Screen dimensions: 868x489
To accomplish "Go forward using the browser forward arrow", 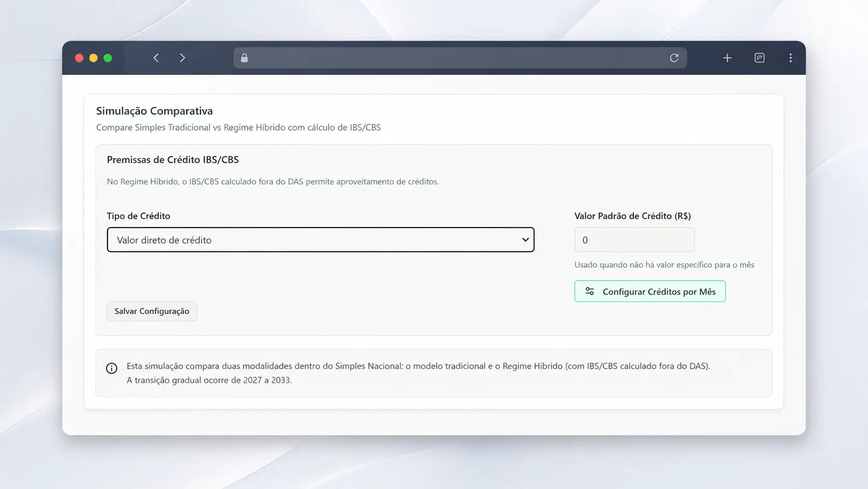I will [x=182, y=58].
